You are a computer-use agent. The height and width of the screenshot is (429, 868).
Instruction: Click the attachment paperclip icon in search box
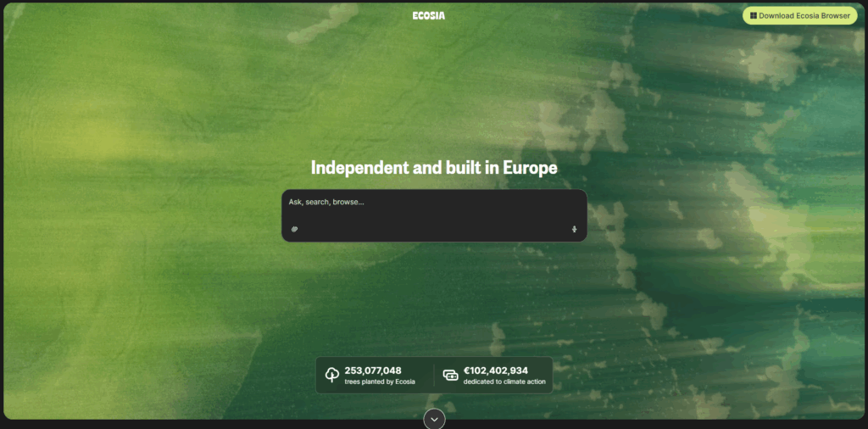tap(294, 229)
